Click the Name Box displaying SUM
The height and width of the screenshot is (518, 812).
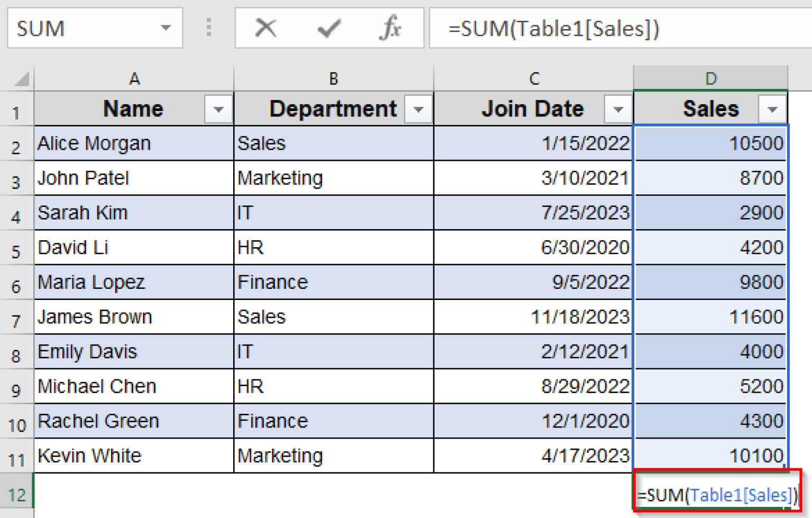(x=79, y=29)
